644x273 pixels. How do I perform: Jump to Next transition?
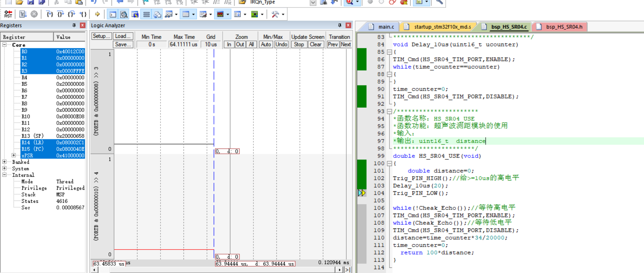click(x=346, y=44)
